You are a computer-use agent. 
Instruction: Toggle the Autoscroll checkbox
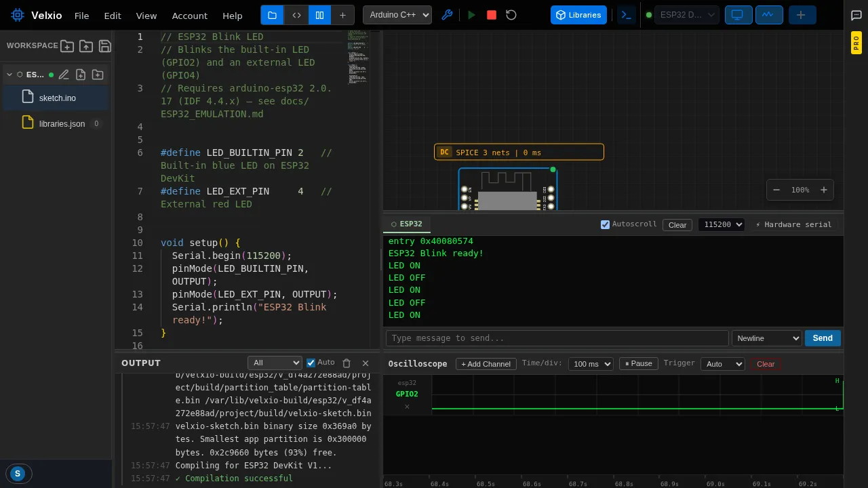coord(606,224)
